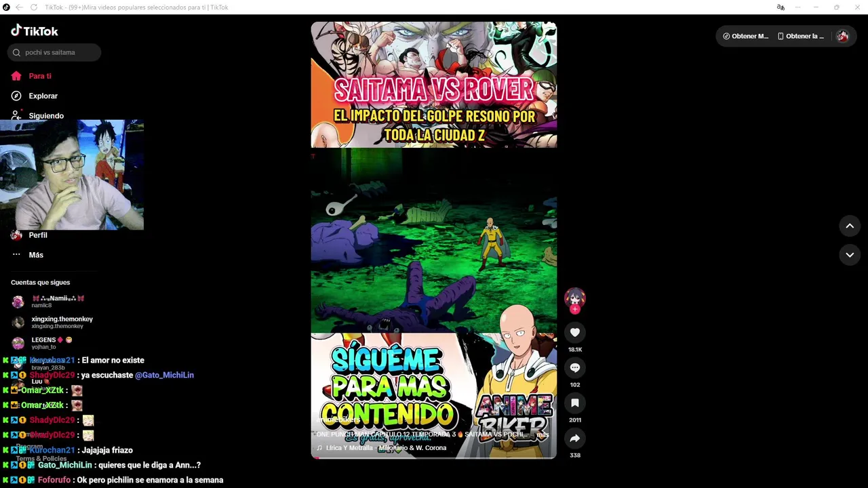Image resolution: width=868 pixels, height=488 pixels.
Task: Click the 338 shares count
Action: [x=575, y=455]
